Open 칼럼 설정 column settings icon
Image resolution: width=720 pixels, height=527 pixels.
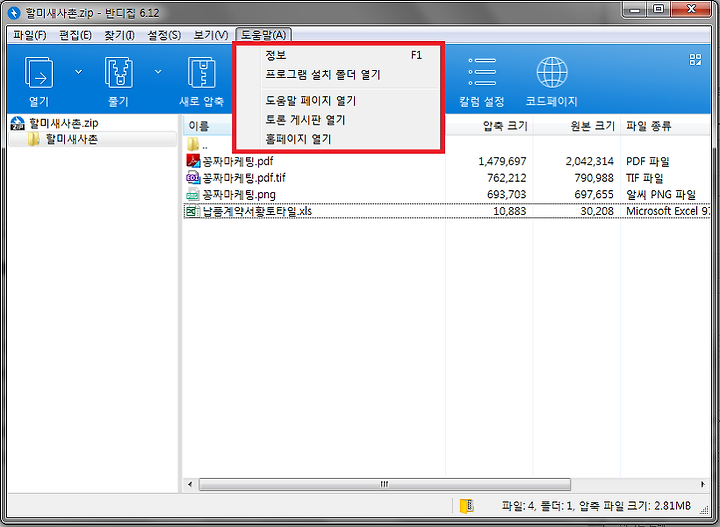point(482,72)
